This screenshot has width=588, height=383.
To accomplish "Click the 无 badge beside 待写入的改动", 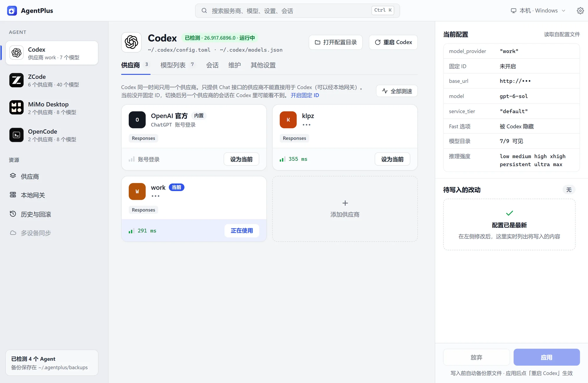I will [569, 190].
